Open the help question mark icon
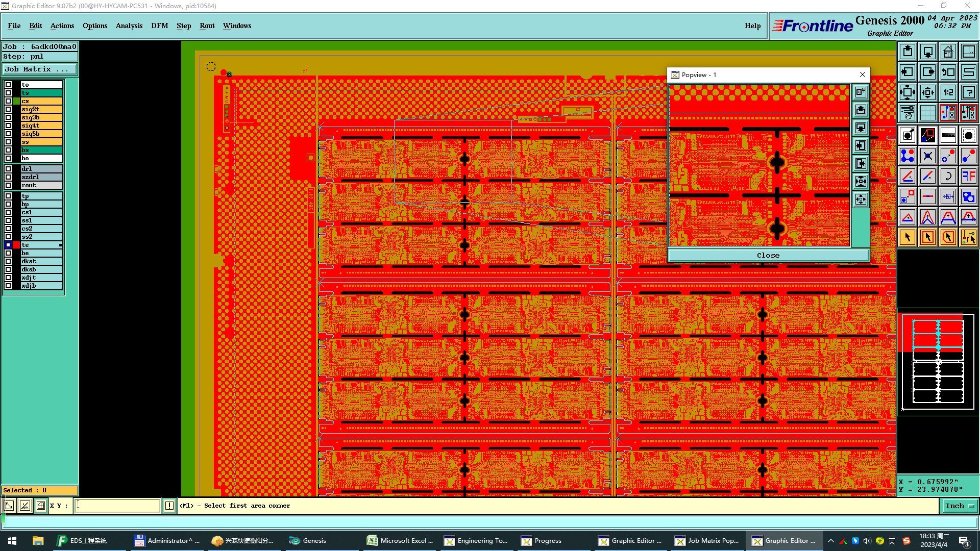This screenshot has height=551, width=980. point(968,92)
